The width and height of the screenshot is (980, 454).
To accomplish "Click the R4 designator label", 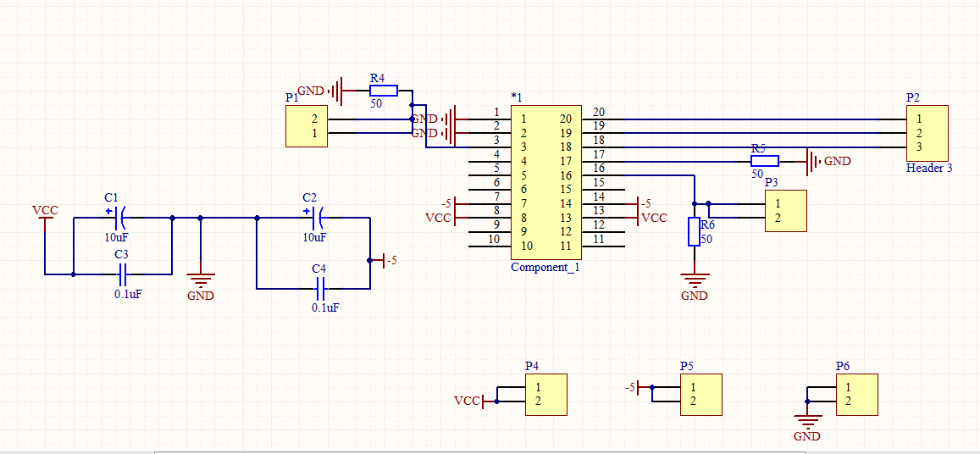I will 377,78.
